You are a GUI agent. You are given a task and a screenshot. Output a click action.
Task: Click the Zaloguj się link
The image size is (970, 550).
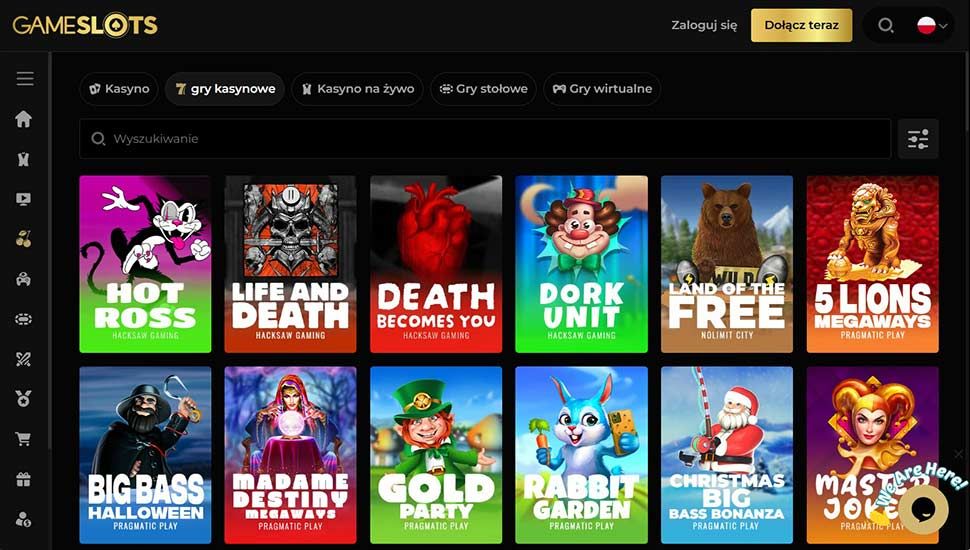tap(704, 25)
